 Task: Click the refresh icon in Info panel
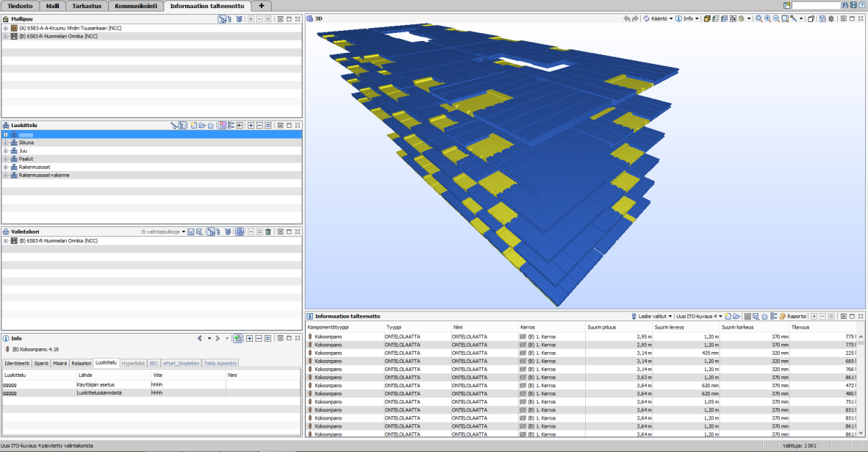(237, 338)
